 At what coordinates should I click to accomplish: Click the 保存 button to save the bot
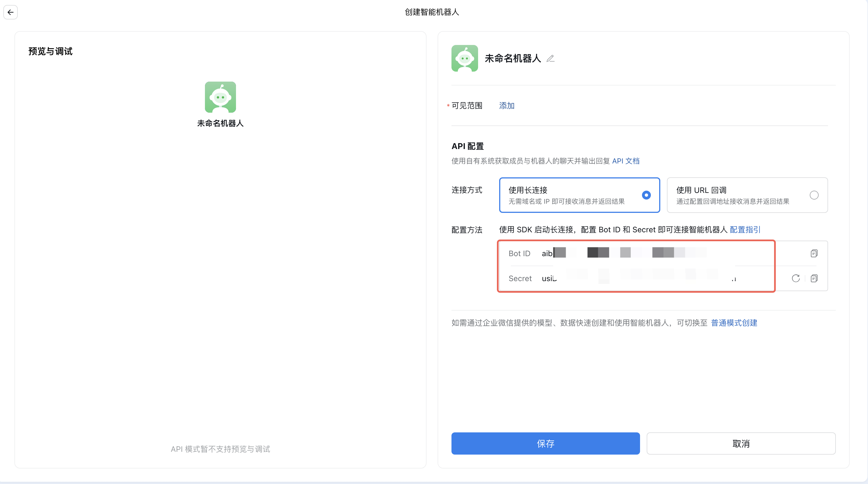pos(545,443)
